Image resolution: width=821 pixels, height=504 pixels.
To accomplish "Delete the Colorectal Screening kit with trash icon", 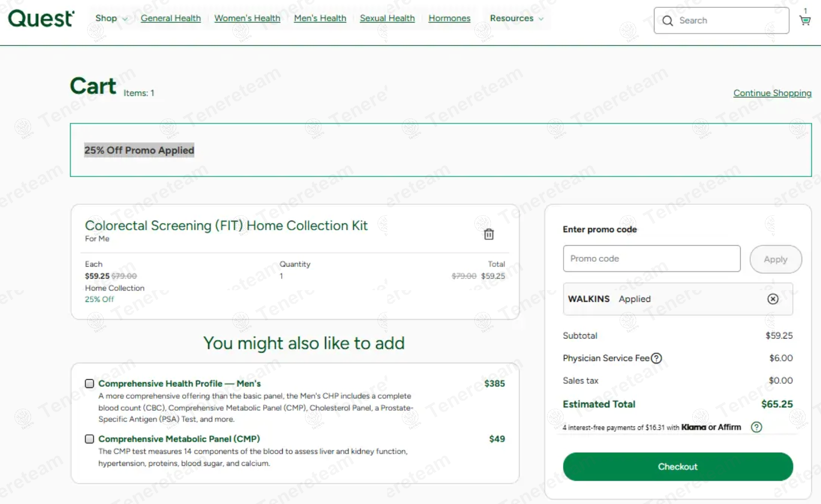I will click(489, 235).
